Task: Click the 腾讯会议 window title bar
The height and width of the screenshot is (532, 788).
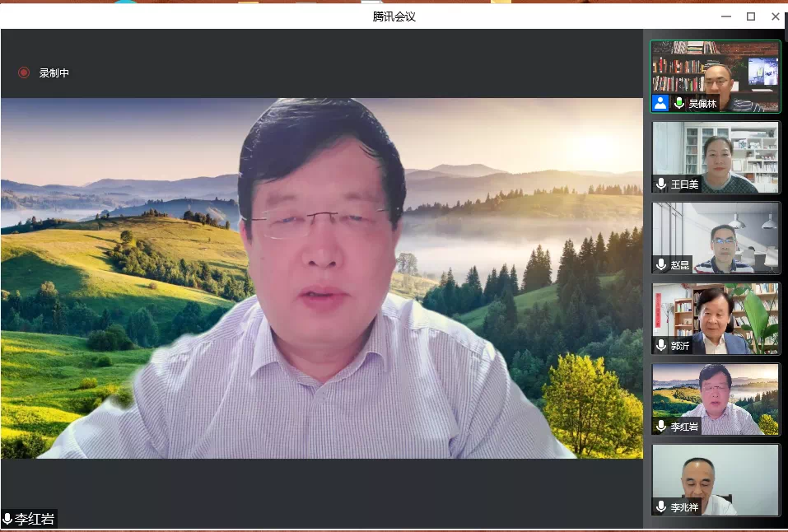Action: (394, 16)
